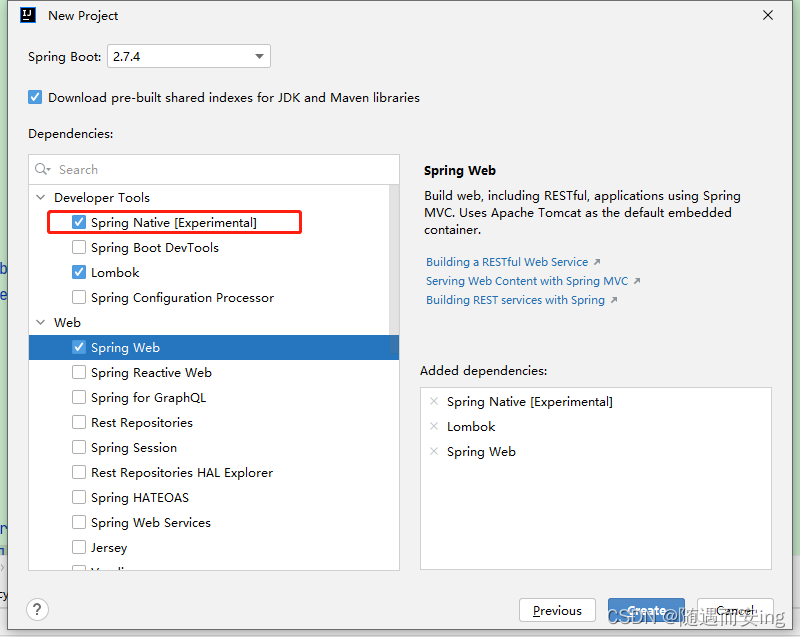
Task: Collapse the Web group
Action: point(41,322)
